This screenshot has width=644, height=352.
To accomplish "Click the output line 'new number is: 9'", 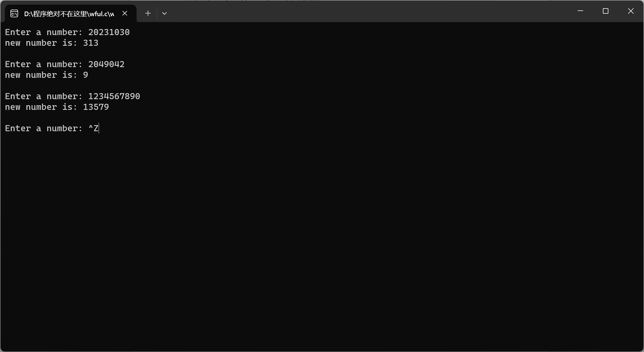I will (x=47, y=75).
